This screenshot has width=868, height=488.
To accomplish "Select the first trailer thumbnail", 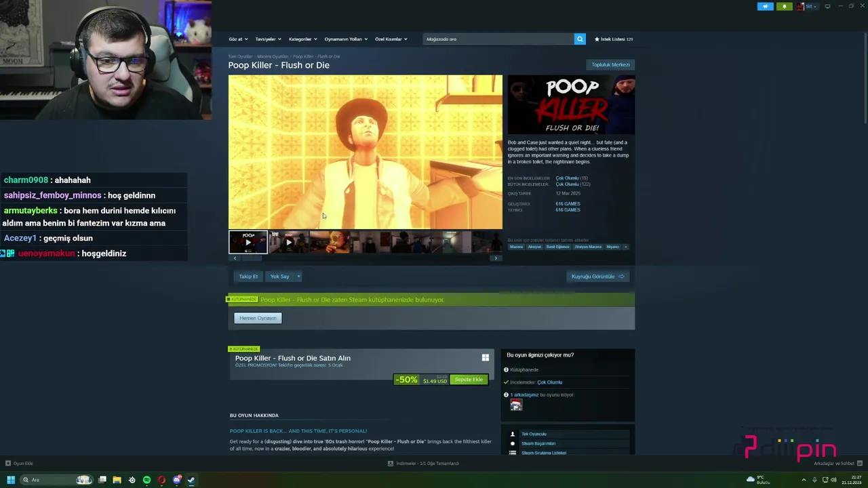I will [x=248, y=242].
